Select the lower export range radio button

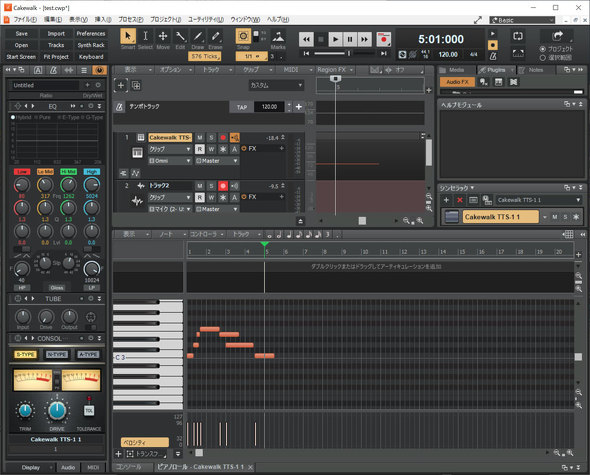pyautogui.click(x=543, y=58)
